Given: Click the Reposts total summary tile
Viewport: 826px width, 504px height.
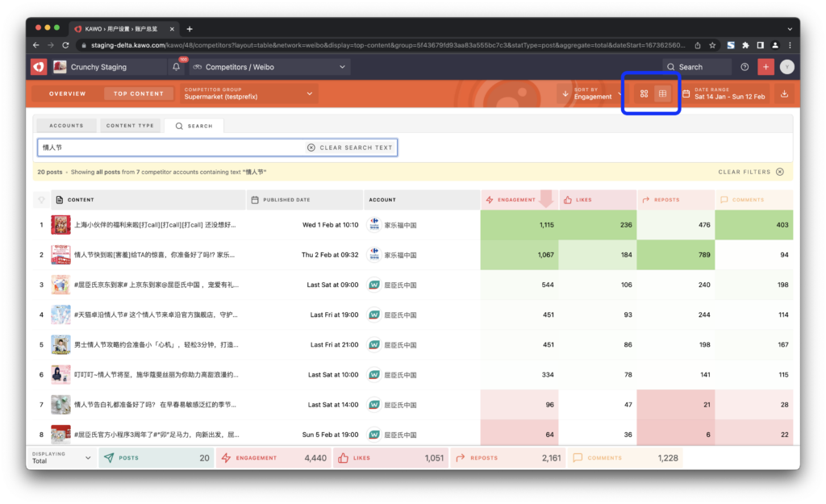Looking at the screenshot, I should coord(508,458).
